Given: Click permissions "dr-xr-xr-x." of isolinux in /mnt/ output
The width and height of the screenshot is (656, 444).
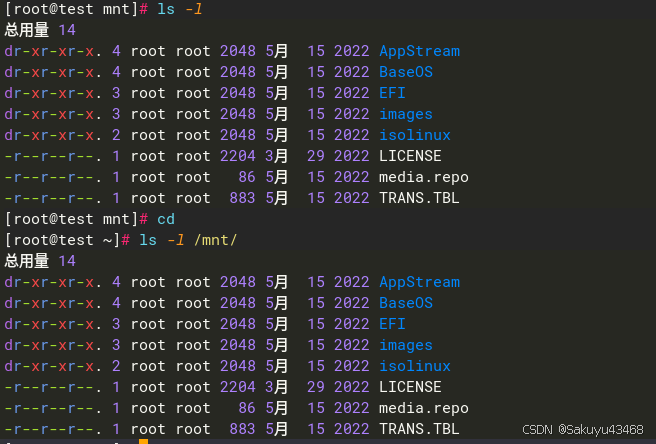Looking at the screenshot, I should coord(53,366).
